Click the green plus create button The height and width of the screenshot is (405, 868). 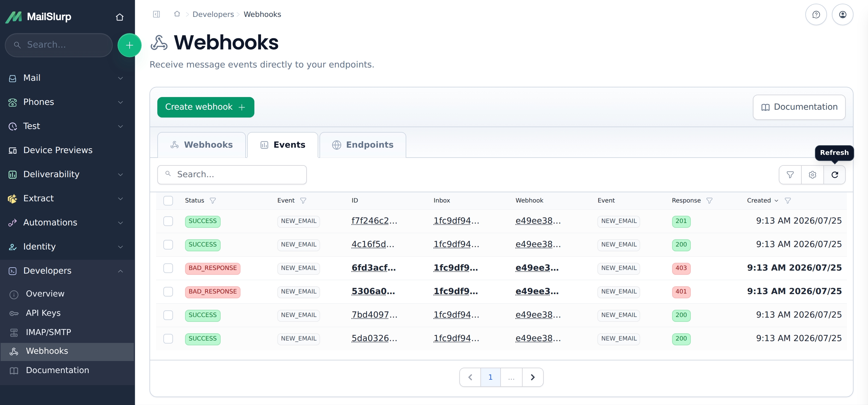129,45
